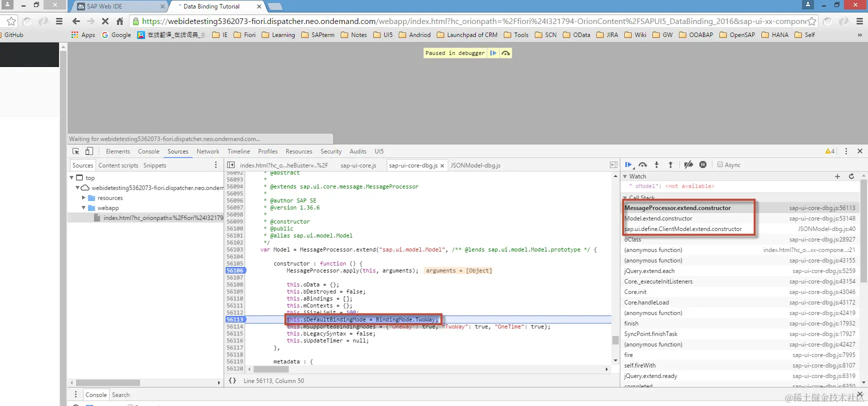Collapse the webidetesting domain node
Image resolution: width=868 pixels, height=406 pixels.
click(x=78, y=188)
